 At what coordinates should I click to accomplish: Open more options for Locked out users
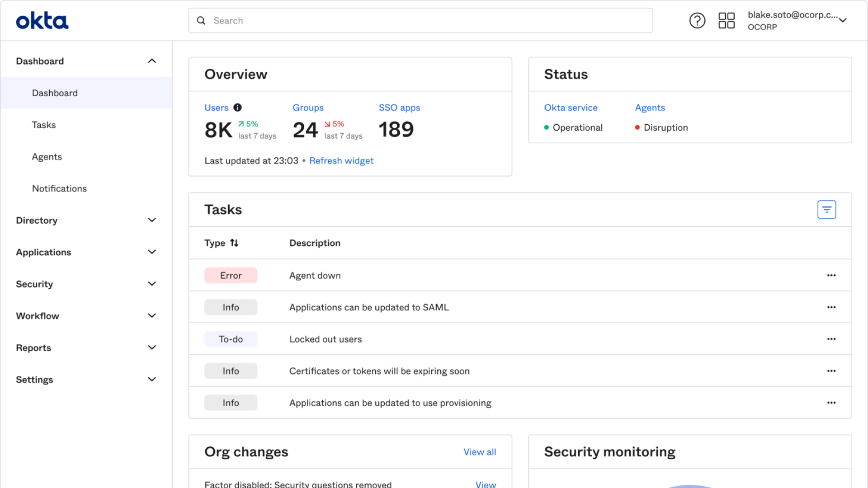click(831, 339)
